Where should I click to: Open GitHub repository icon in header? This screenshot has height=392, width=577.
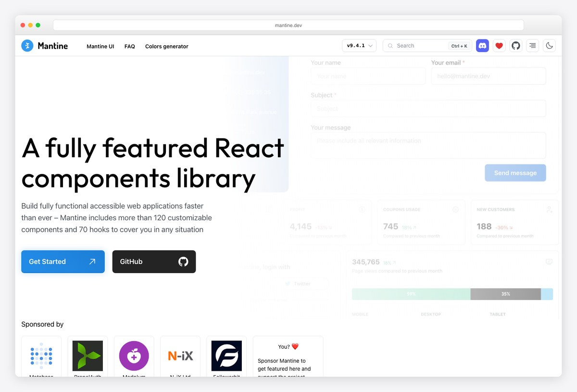tap(516, 46)
